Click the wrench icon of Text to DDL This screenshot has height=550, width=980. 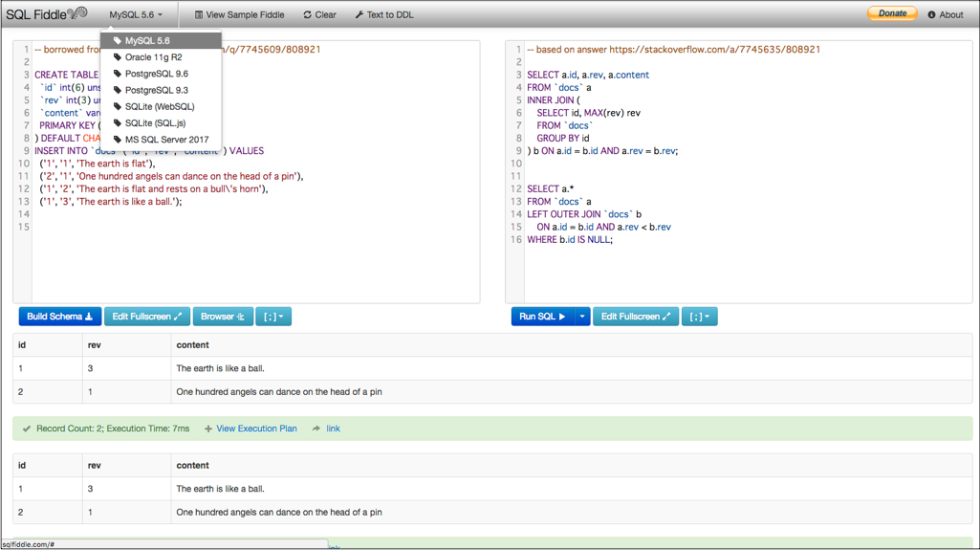click(x=359, y=14)
